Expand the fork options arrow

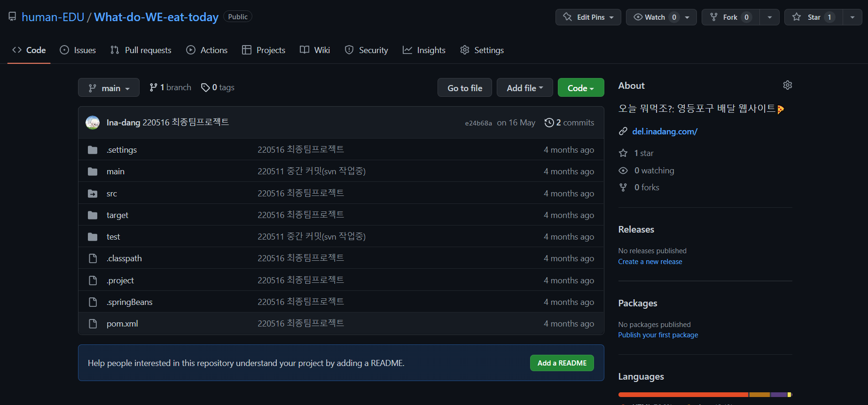coord(769,17)
